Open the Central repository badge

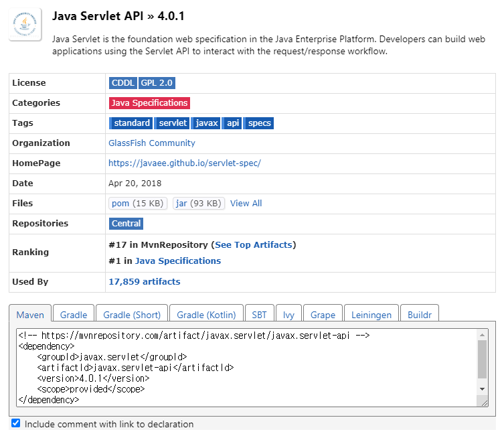(x=126, y=224)
